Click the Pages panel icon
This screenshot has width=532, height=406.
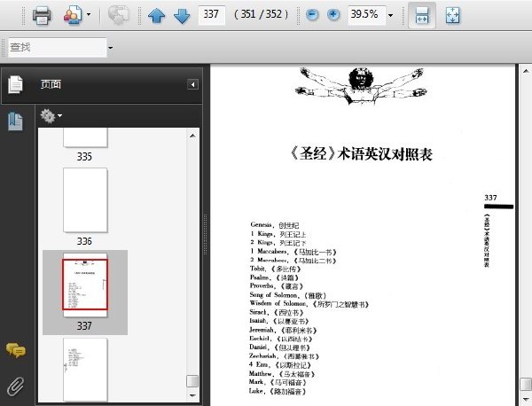(15, 84)
